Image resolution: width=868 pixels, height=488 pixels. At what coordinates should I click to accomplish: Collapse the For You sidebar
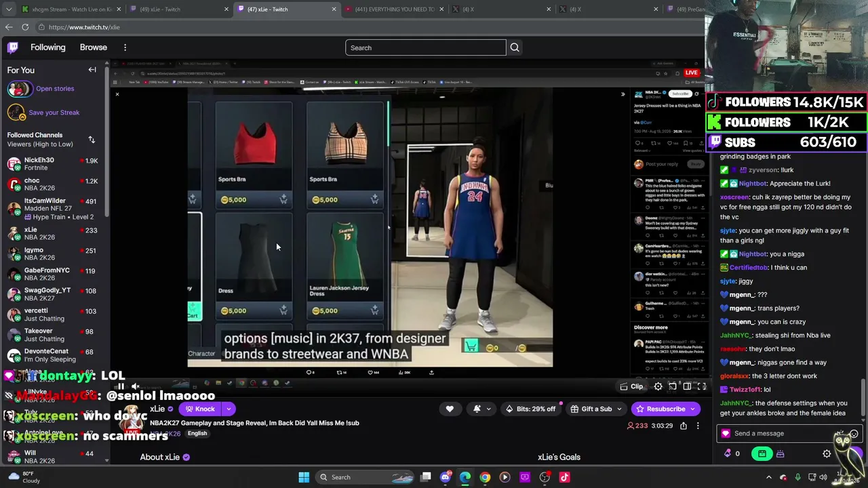point(92,70)
